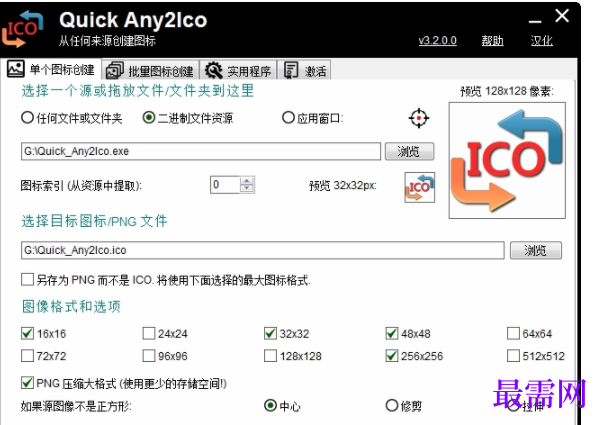The height and width of the screenshot is (425, 605).
Task: Enable the 24x24 format checkbox
Action: tap(149, 333)
